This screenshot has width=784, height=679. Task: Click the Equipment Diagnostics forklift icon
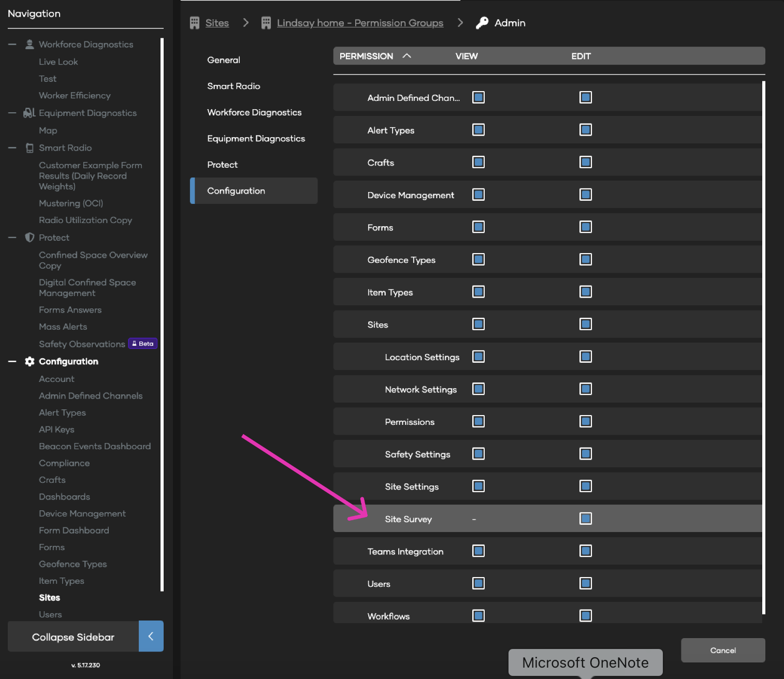pyautogui.click(x=30, y=113)
